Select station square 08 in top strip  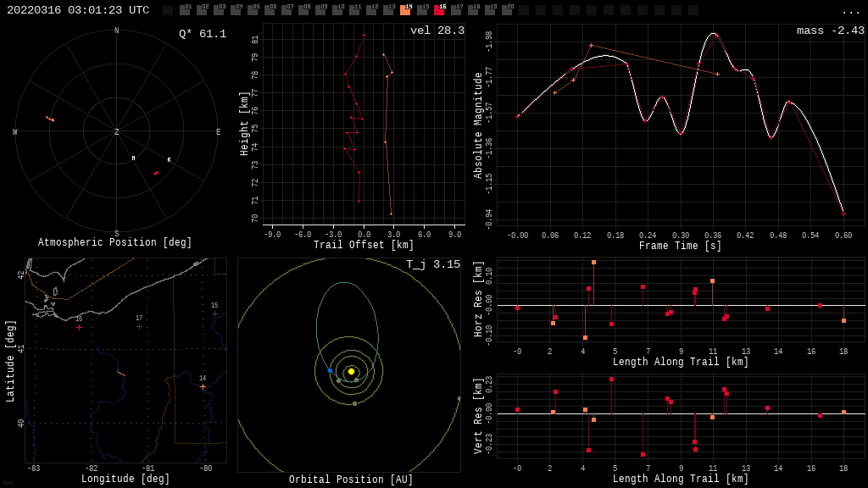tap(303, 10)
